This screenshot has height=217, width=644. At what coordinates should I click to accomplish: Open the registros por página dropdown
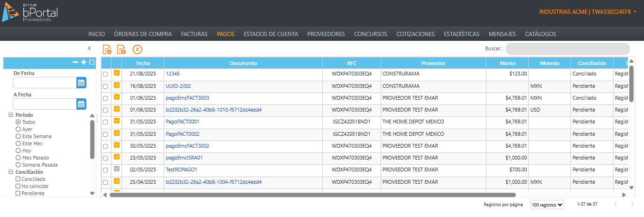[x=547, y=205]
